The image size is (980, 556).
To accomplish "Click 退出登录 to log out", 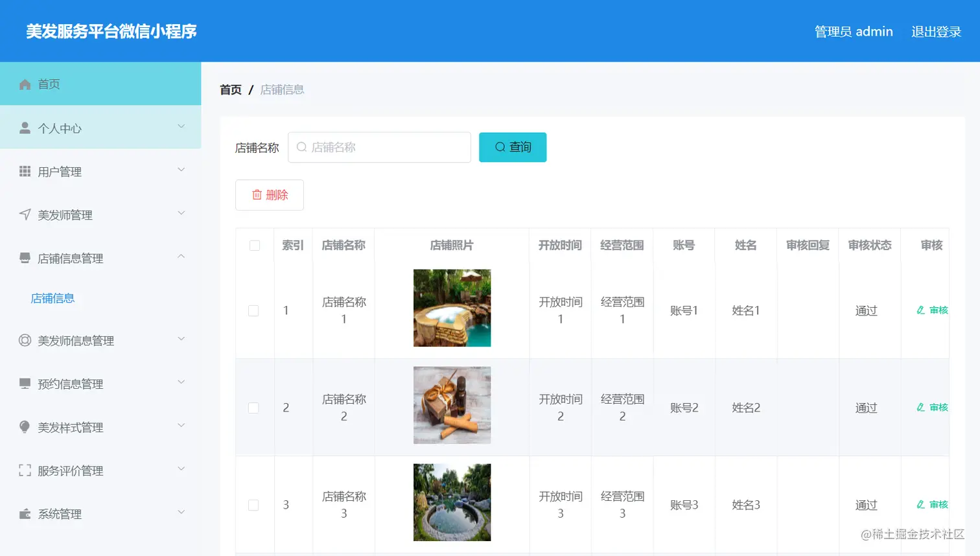I will click(x=936, y=32).
